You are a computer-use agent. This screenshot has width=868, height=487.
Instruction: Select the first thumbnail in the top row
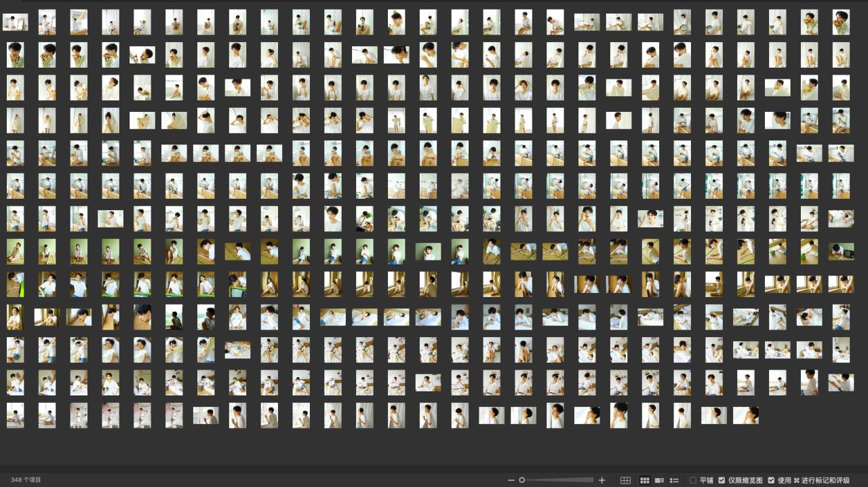click(15, 22)
